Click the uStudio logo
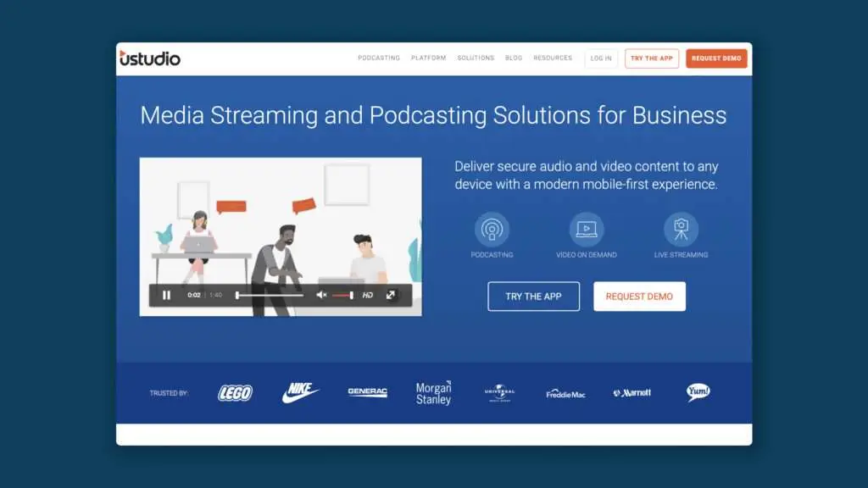 tap(150, 58)
